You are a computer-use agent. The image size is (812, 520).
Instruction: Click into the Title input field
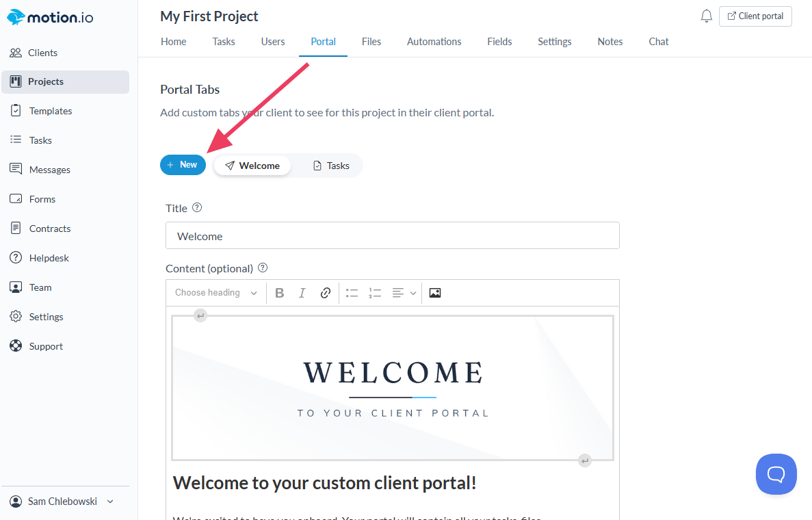pyautogui.click(x=392, y=236)
